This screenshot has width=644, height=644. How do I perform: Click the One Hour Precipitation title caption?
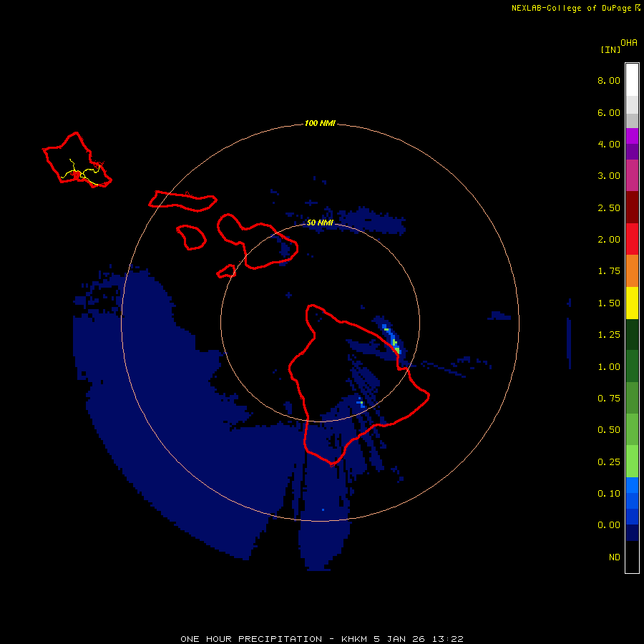coord(321,639)
